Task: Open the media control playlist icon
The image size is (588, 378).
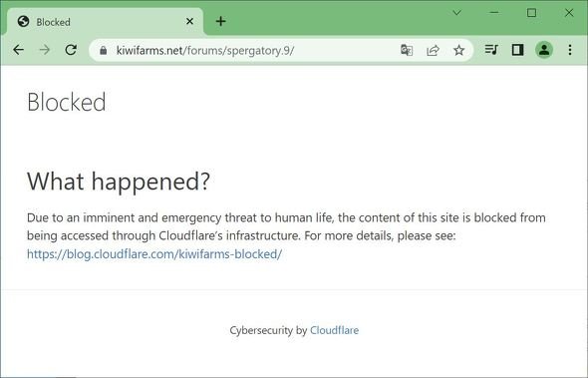Action: (x=491, y=50)
